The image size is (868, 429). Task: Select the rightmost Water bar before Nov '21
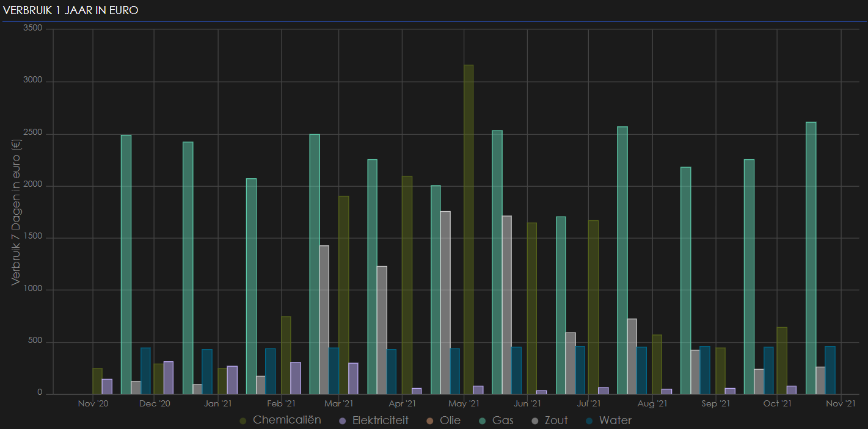[x=830, y=370]
